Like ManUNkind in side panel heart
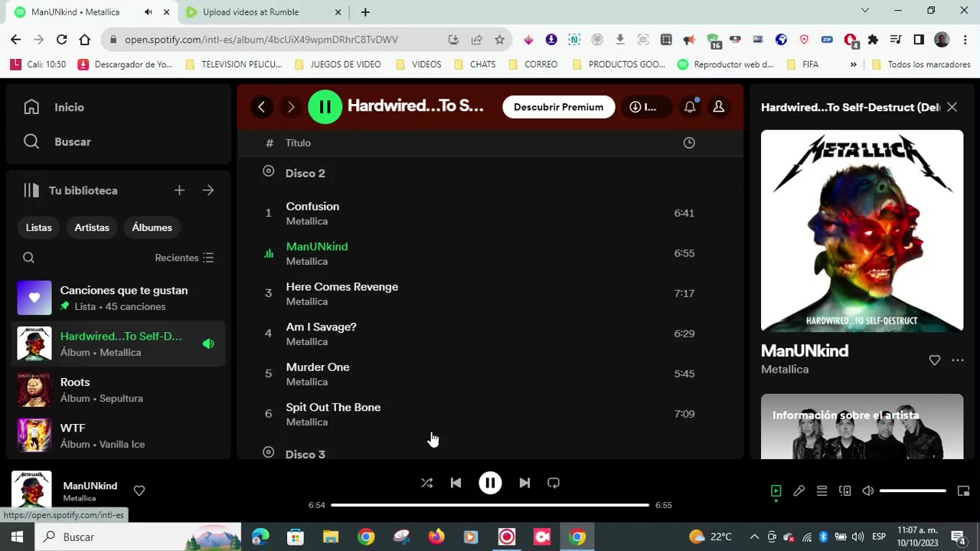Screen dimensions: 980x551 (x=935, y=360)
